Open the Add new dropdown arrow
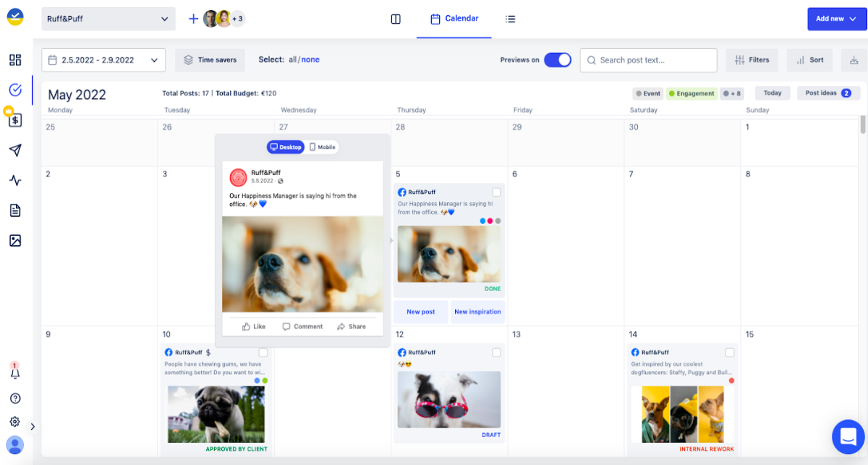Image resolution: width=868 pixels, height=465 pixels. tap(853, 19)
